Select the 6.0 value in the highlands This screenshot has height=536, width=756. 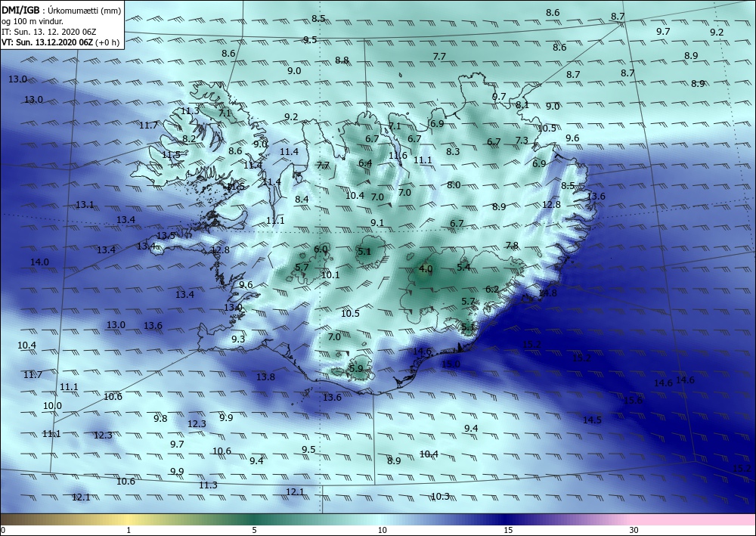321,249
